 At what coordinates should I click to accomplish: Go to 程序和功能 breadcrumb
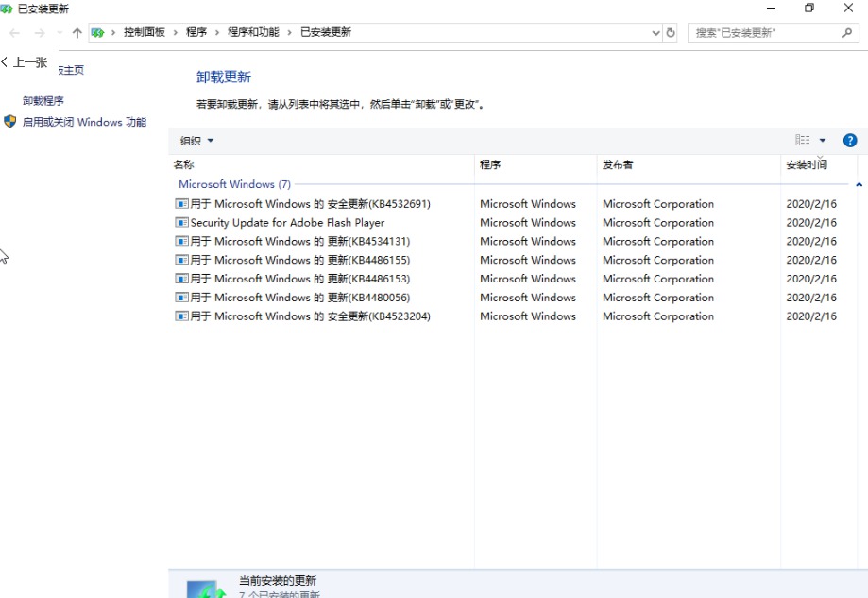[253, 32]
